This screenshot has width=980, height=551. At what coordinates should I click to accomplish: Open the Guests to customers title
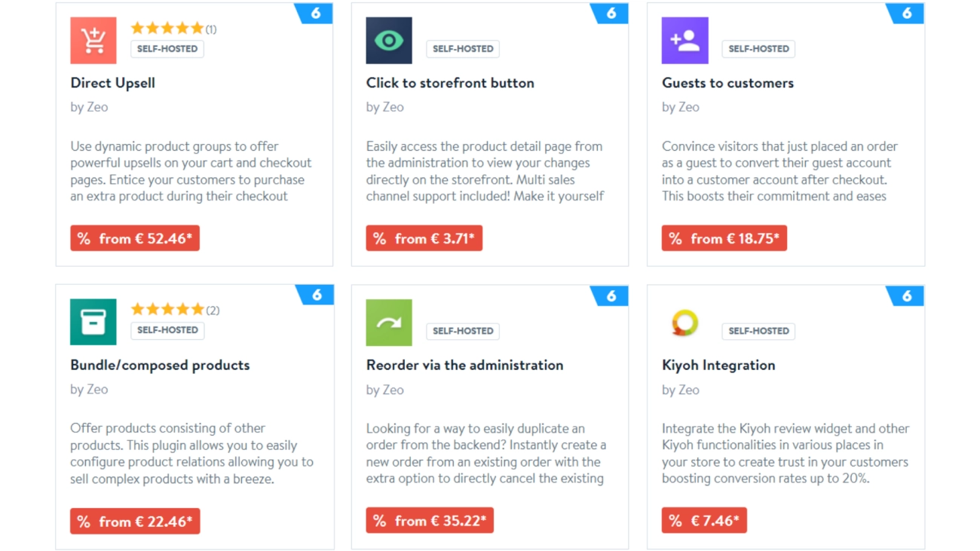(727, 83)
